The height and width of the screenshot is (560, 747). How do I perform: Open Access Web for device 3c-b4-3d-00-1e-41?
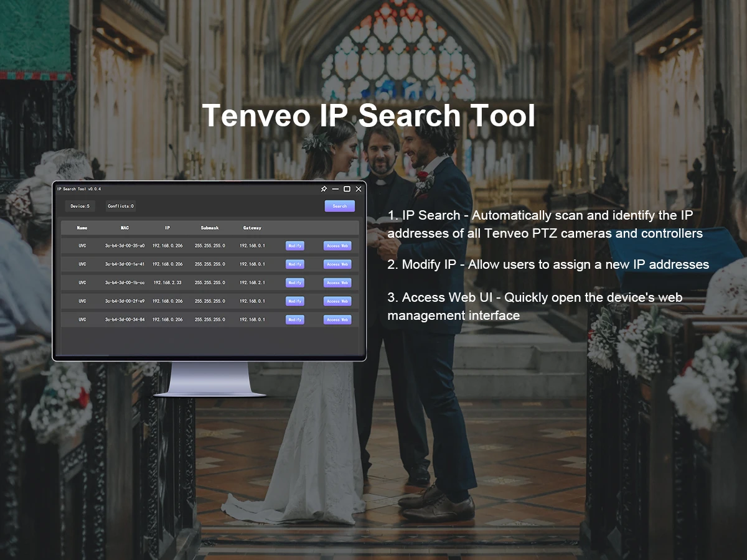pos(337,264)
